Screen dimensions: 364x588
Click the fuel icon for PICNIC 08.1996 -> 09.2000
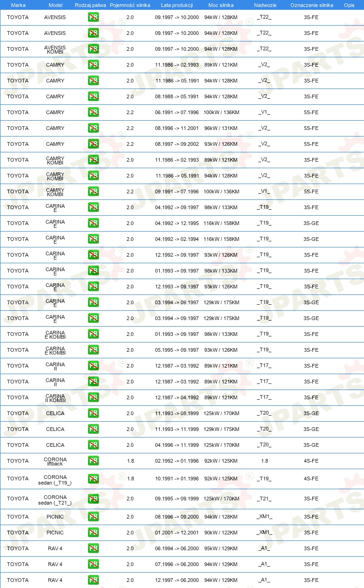[93, 517]
